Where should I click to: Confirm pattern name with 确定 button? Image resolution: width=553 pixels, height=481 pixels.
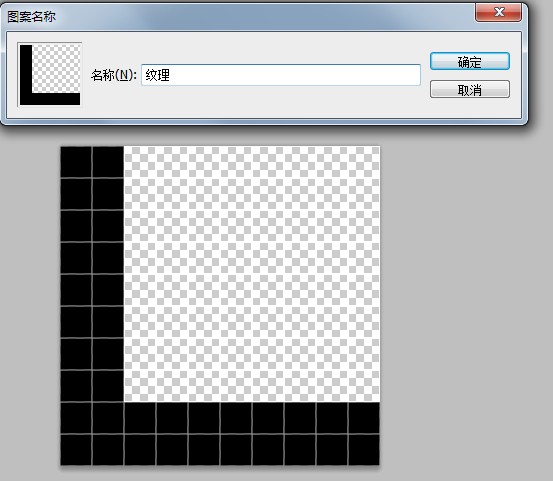coord(469,61)
